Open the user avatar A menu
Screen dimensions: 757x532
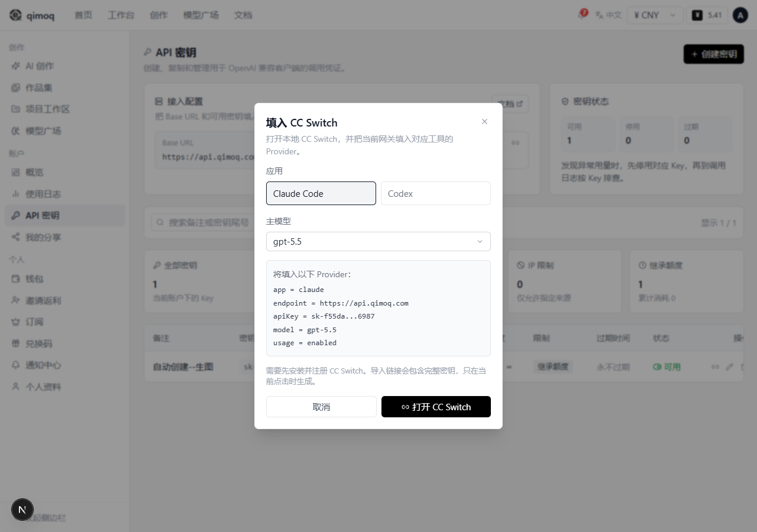[x=740, y=15]
